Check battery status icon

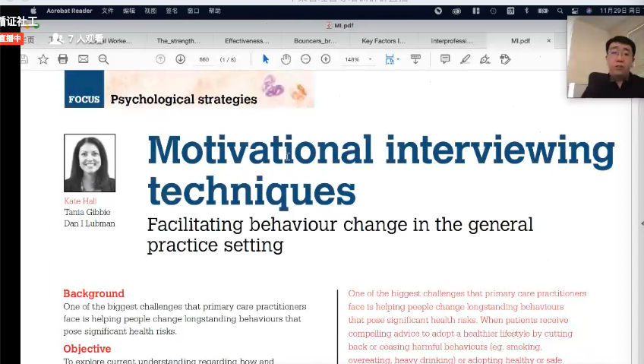tap(543, 11)
